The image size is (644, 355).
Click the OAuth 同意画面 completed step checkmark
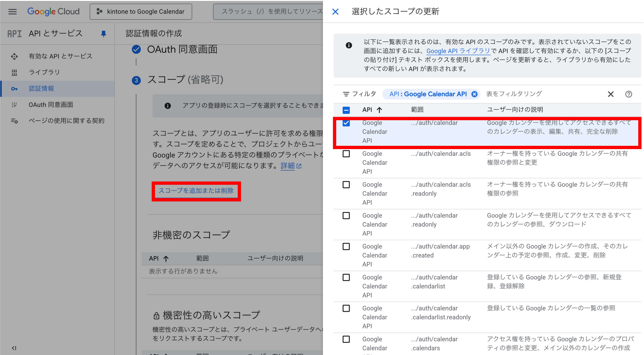point(136,50)
